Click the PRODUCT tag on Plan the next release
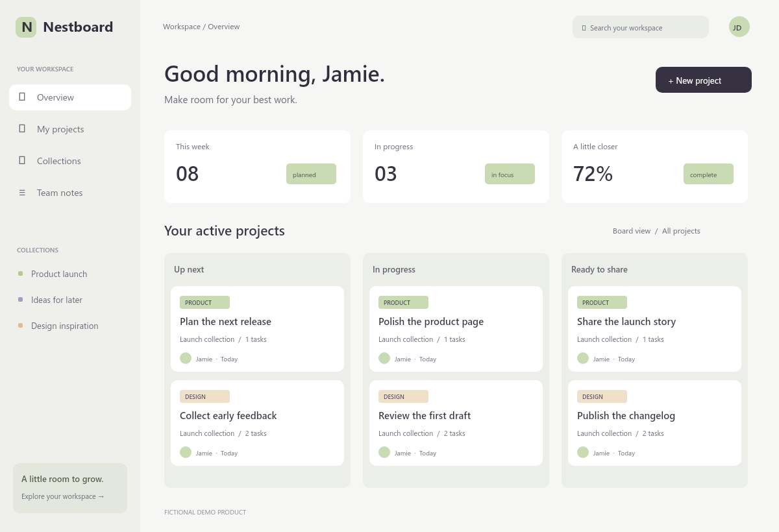The image size is (779, 532). pos(204,302)
